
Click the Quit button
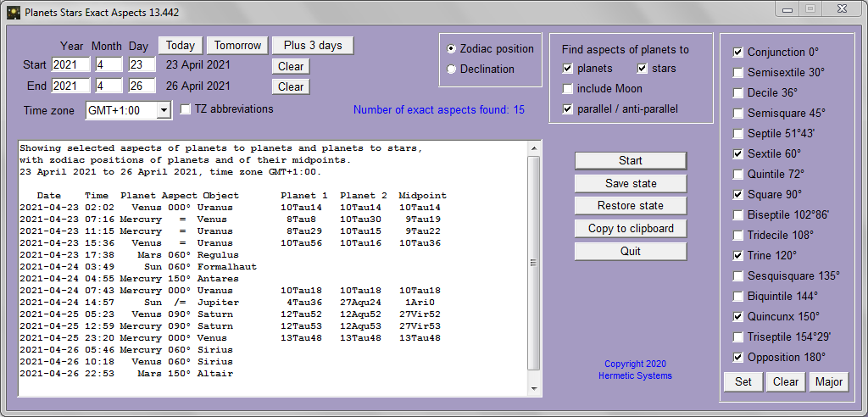[x=631, y=252]
